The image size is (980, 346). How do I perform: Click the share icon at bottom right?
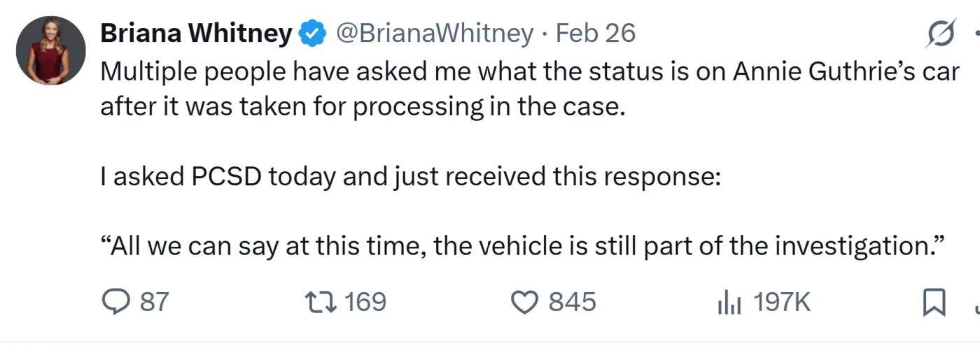[x=975, y=303]
